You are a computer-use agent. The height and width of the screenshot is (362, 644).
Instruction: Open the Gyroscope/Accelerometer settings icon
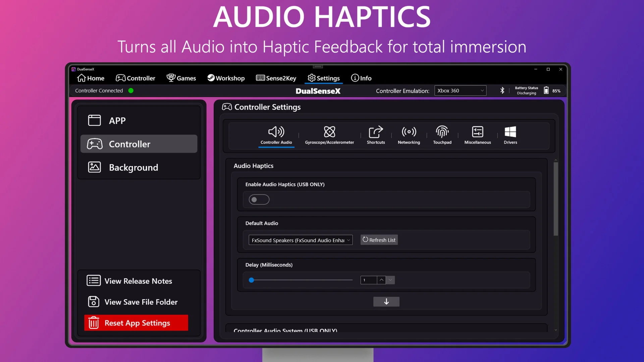tap(329, 132)
